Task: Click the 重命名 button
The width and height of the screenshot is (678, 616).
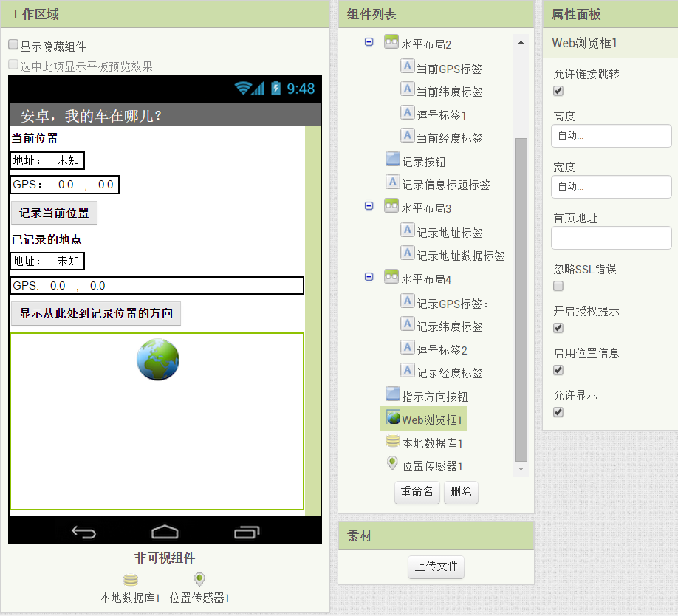Action: (x=417, y=492)
